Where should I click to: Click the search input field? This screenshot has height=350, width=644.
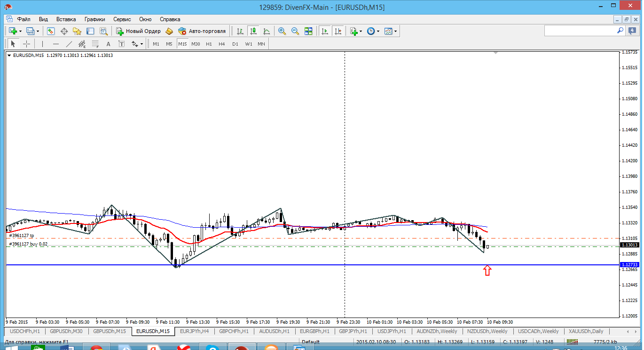[x=580, y=31]
